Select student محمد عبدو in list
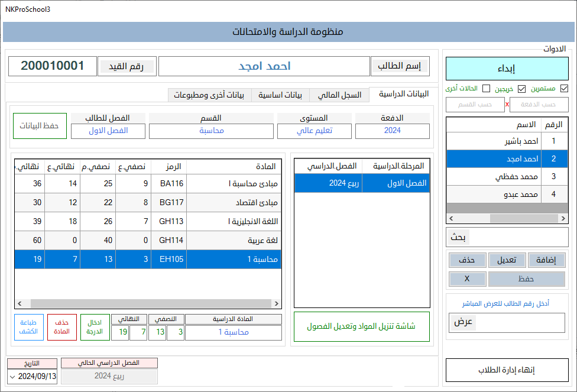The width and height of the screenshot is (577, 392). tap(507, 195)
